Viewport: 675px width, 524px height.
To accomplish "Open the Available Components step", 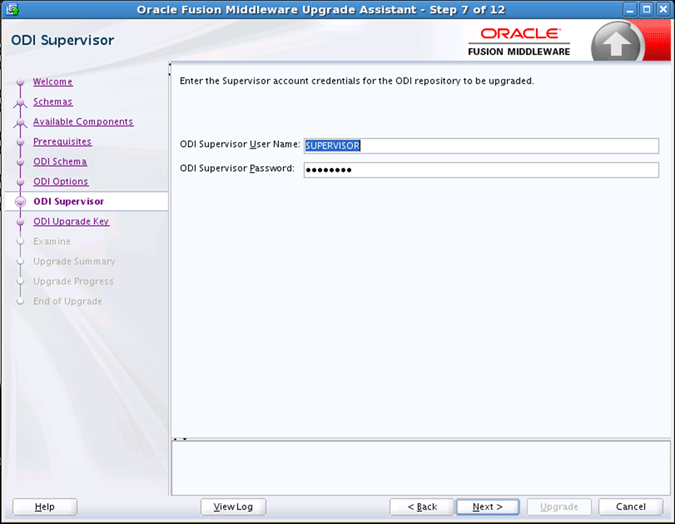I will tap(83, 122).
